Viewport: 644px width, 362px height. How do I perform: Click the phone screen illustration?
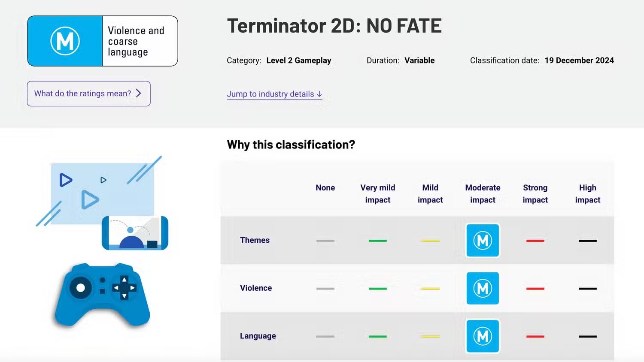pyautogui.click(x=135, y=233)
